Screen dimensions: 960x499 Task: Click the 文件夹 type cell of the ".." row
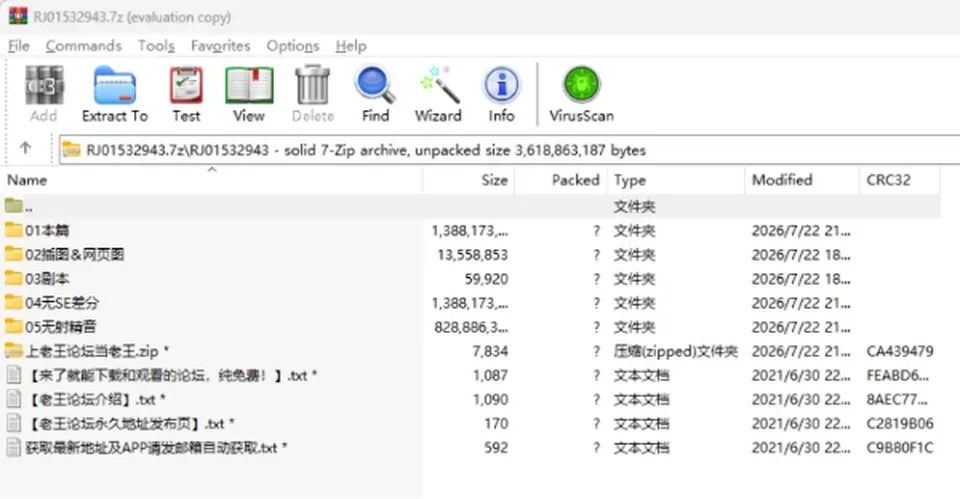pyautogui.click(x=634, y=206)
